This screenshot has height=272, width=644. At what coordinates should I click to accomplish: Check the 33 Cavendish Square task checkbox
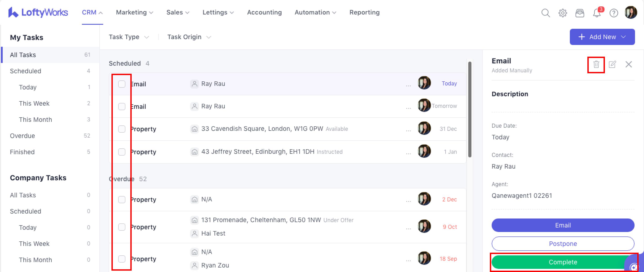tap(122, 129)
